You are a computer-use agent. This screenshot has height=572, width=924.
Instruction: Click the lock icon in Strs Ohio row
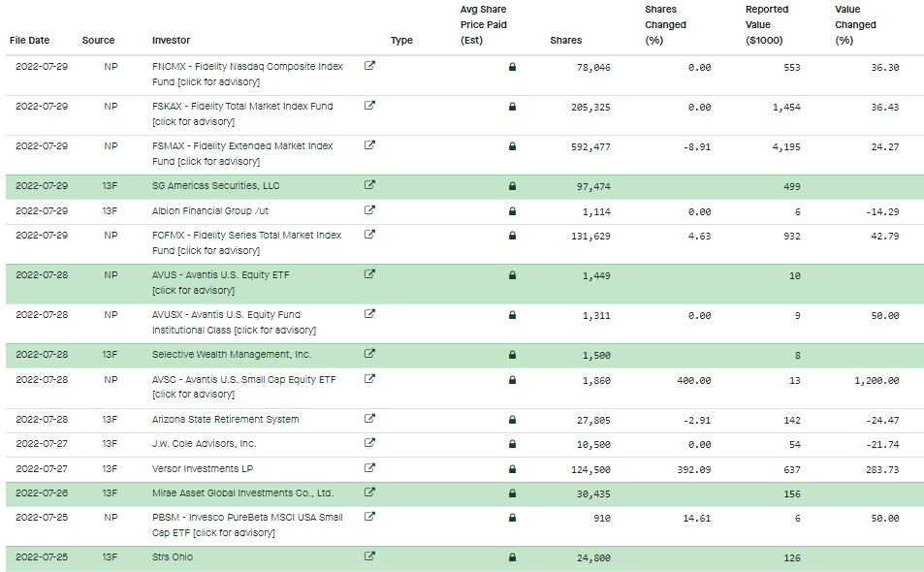click(x=512, y=557)
